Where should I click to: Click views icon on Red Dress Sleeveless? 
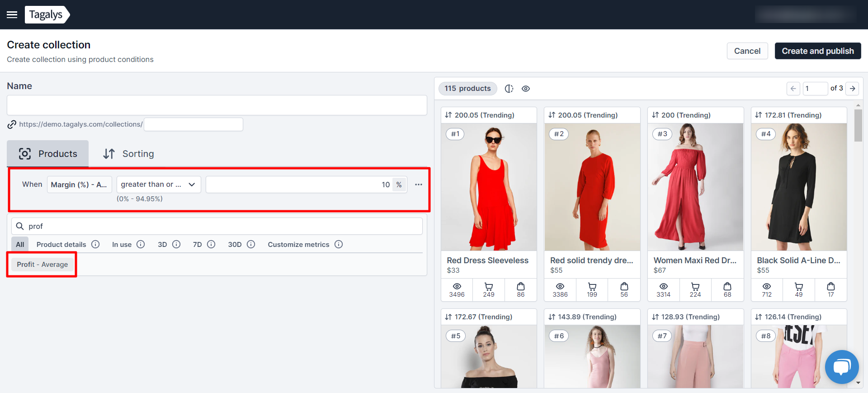(457, 286)
